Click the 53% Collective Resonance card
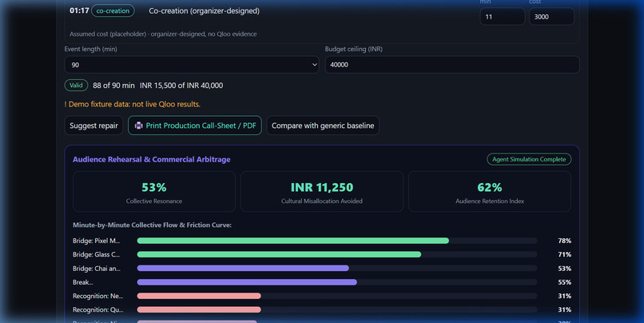Image resolution: width=644 pixels, height=323 pixels. tap(154, 192)
